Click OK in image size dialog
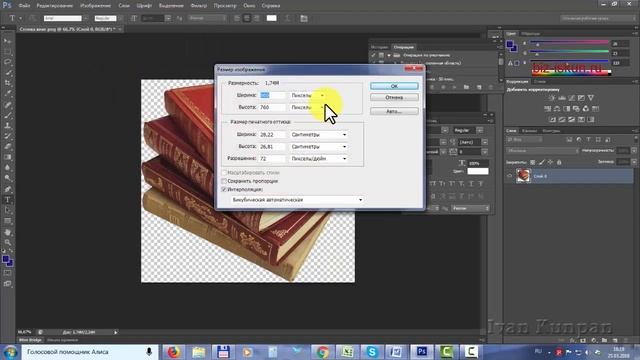The image size is (640, 360). tap(394, 86)
